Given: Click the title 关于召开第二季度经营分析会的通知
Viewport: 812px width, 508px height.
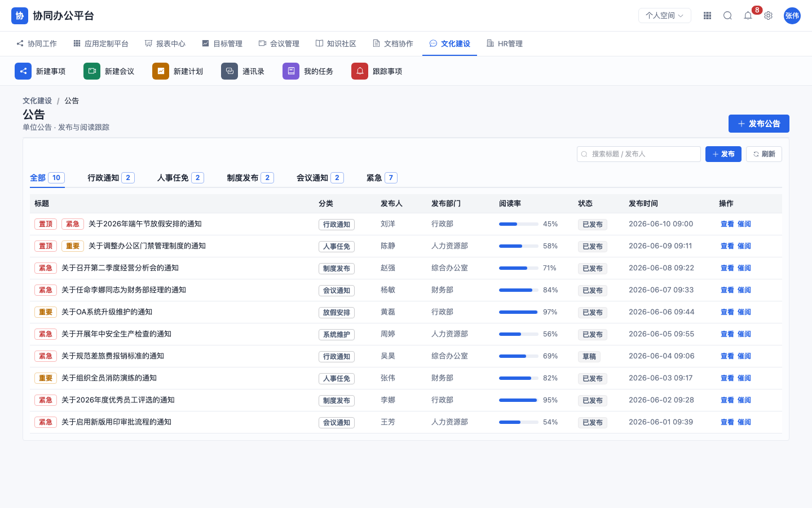Looking at the screenshot, I should click(120, 268).
